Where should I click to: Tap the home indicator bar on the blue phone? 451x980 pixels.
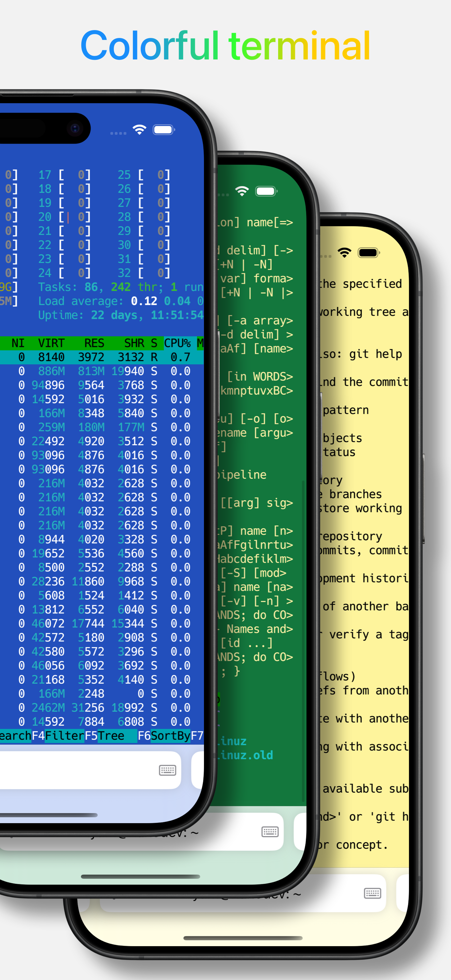tap(49, 815)
